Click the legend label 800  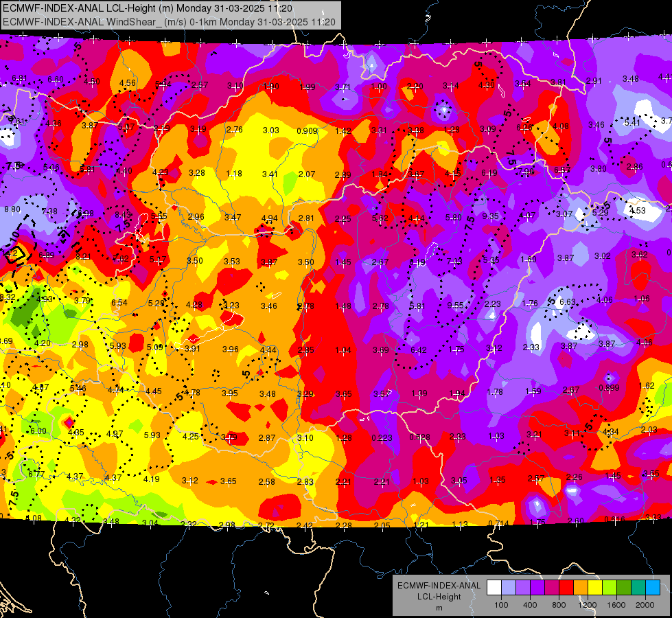click(x=559, y=605)
